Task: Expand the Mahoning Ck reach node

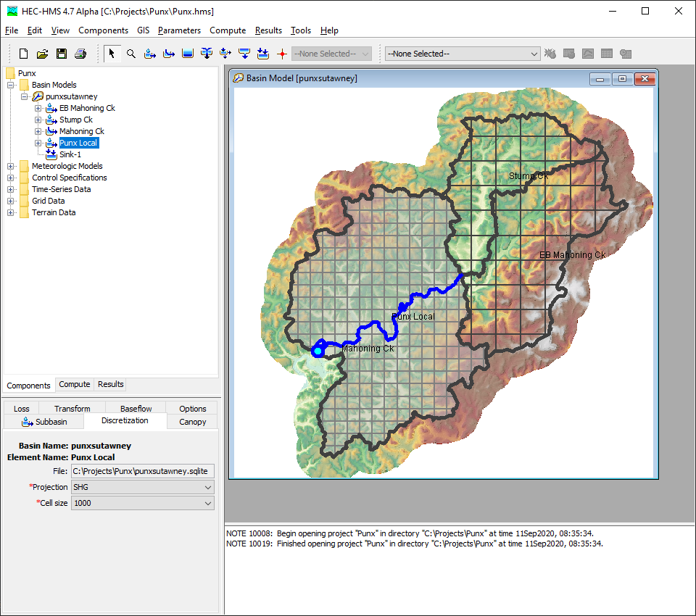Action: [38, 131]
